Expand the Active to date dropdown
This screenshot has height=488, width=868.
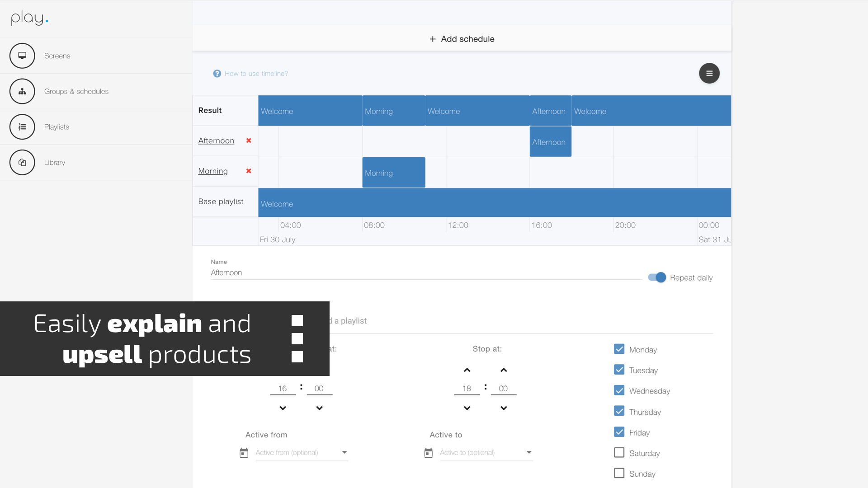pos(529,452)
